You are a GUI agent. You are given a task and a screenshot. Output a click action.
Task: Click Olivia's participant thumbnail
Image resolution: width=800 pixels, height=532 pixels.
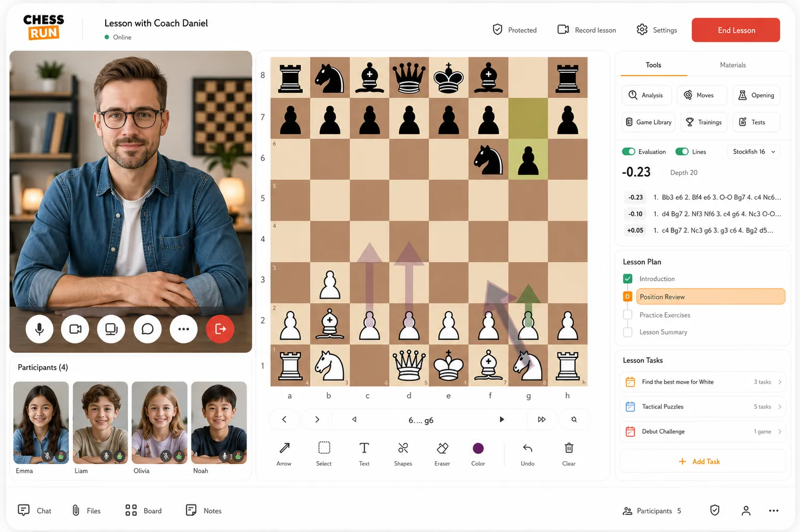pyautogui.click(x=159, y=422)
